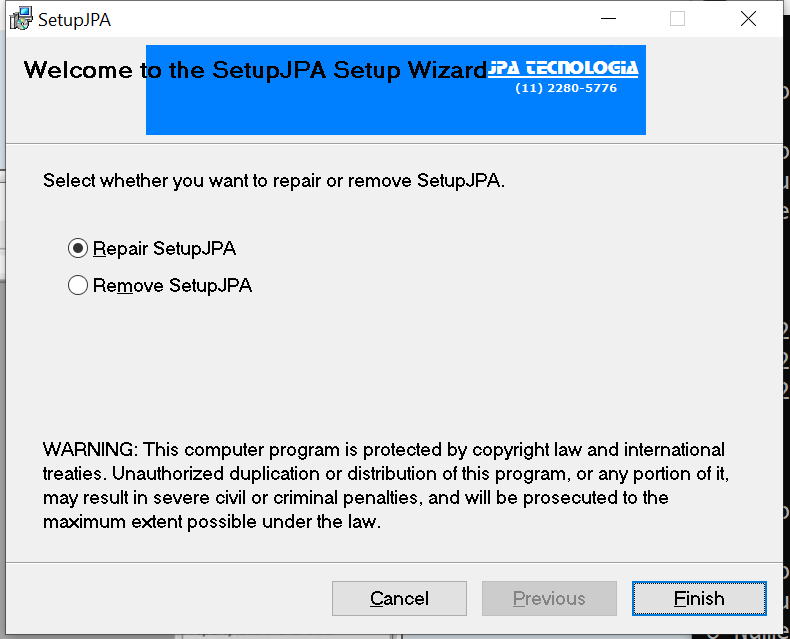Viewport: 790px width, 639px height.
Task: Click the copyright WARNING paragraph
Action: coord(384,485)
